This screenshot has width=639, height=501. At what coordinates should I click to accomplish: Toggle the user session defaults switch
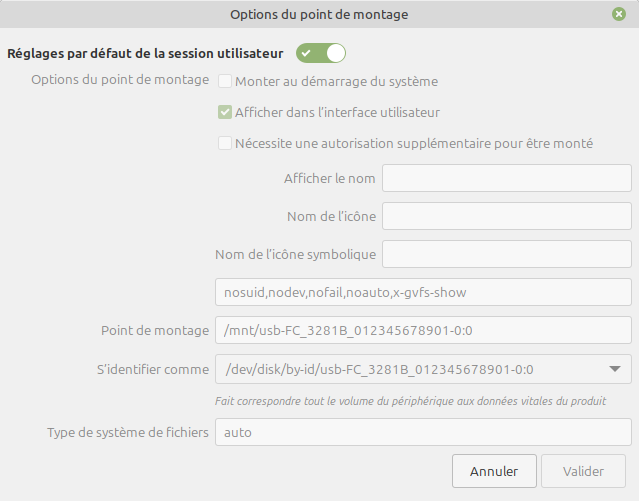320,52
